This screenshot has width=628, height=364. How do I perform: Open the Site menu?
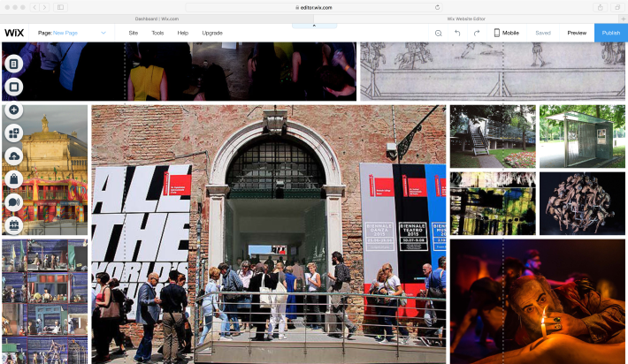133,33
